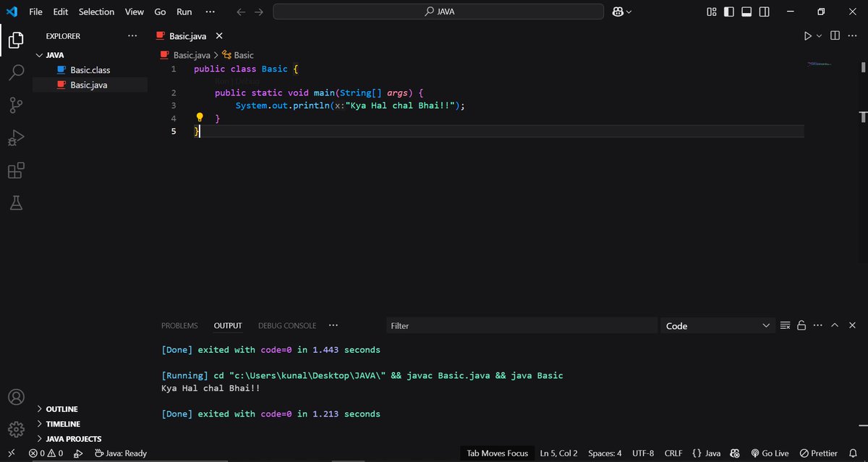Open the Code output channel dropdown
The image size is (868, 462).
(718, 326)
